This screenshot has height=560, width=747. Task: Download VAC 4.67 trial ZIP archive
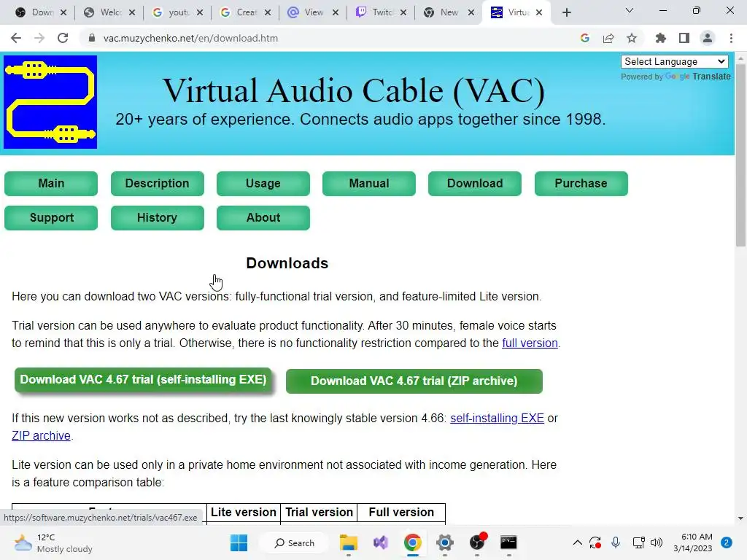[x=414, y=381]
